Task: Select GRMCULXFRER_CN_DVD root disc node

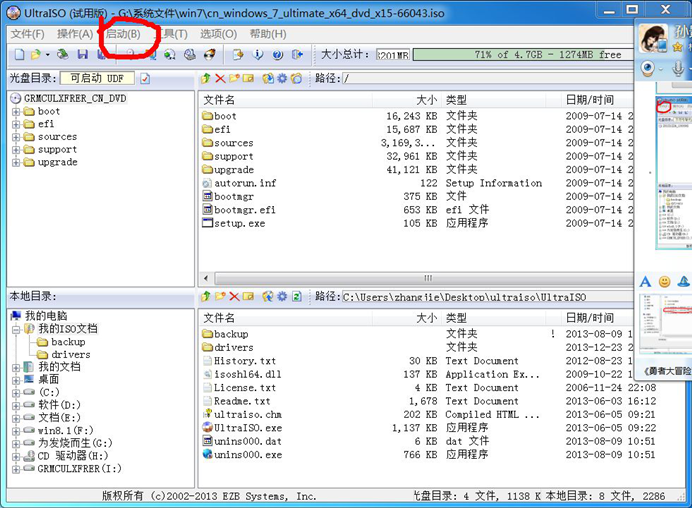Action: 75,98
